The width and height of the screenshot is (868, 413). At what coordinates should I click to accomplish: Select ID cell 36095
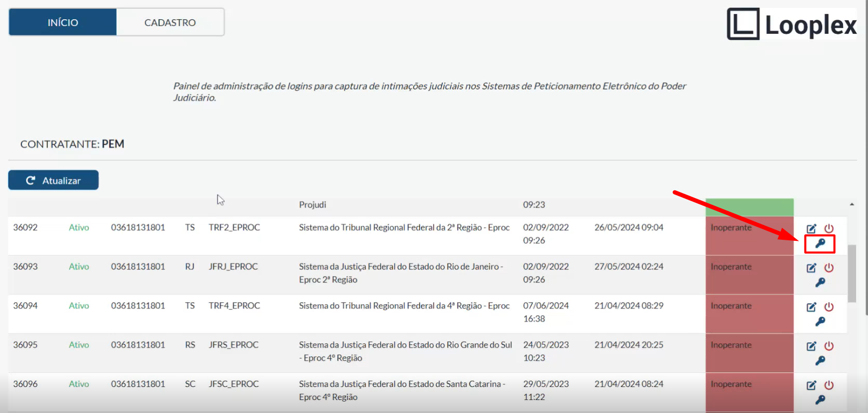coord(25,344)
